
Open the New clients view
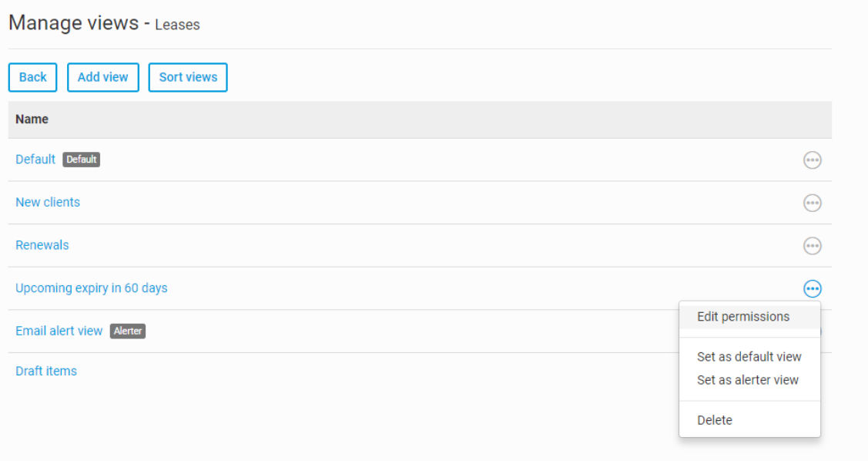point(48,202)
